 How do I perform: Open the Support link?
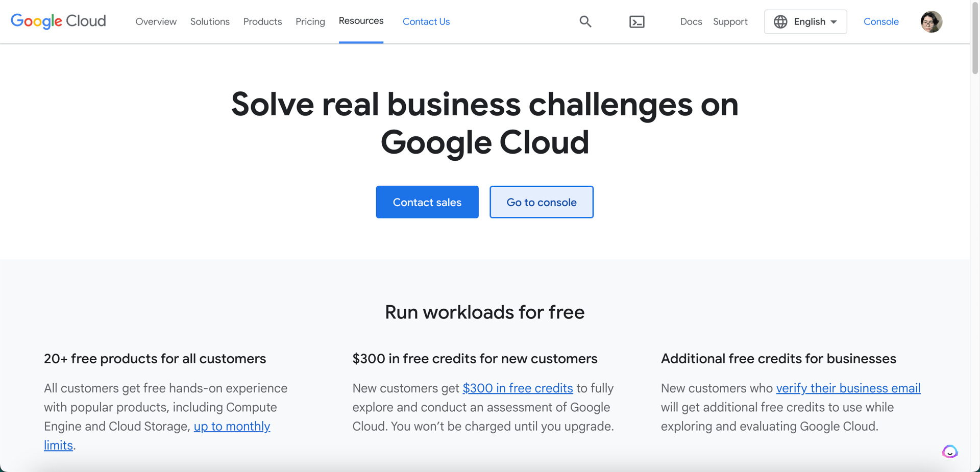[730, 21]
